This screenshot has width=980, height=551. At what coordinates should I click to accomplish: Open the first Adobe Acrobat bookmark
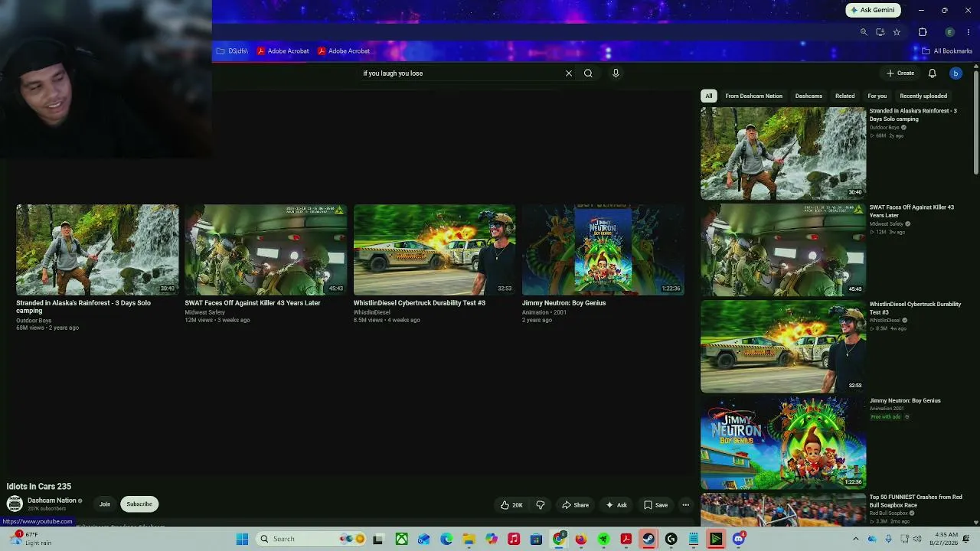(x=283, y=51)
